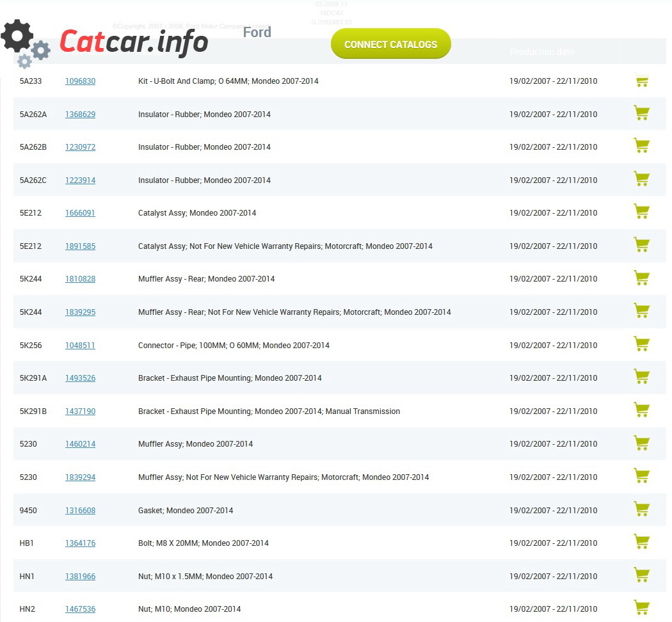
Task: Add Muffler Assy 1460214 to cart
Action: coord(641,443)
